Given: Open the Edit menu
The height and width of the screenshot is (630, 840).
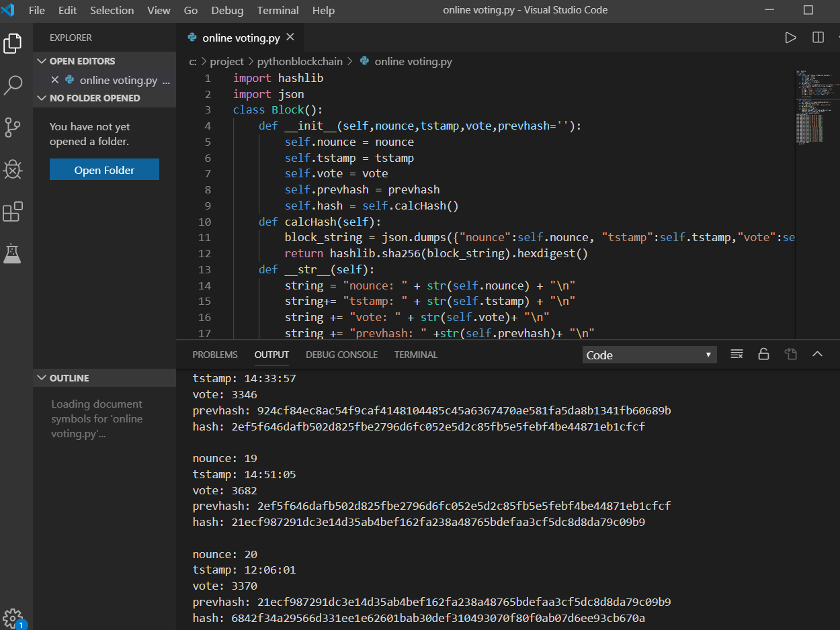Looking at the screenshot, I should [x=67, y=10].
